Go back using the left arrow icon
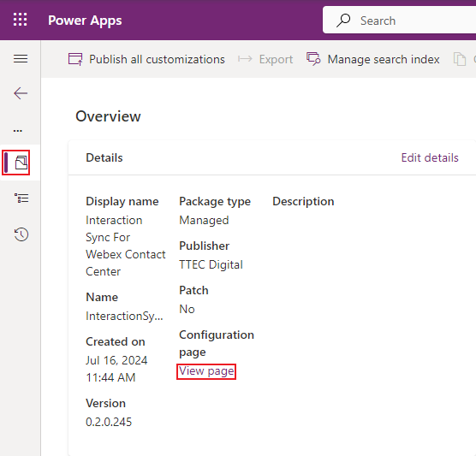The image size is (476, 456). 21,93
